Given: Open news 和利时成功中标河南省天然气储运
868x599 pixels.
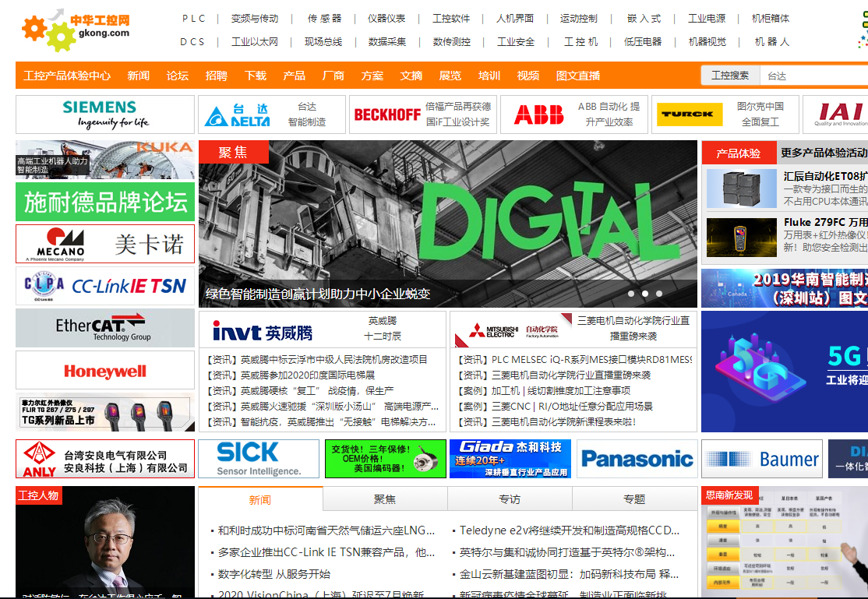Looking at the screenshot, I should pyautogui.click(x=326, y=530).
